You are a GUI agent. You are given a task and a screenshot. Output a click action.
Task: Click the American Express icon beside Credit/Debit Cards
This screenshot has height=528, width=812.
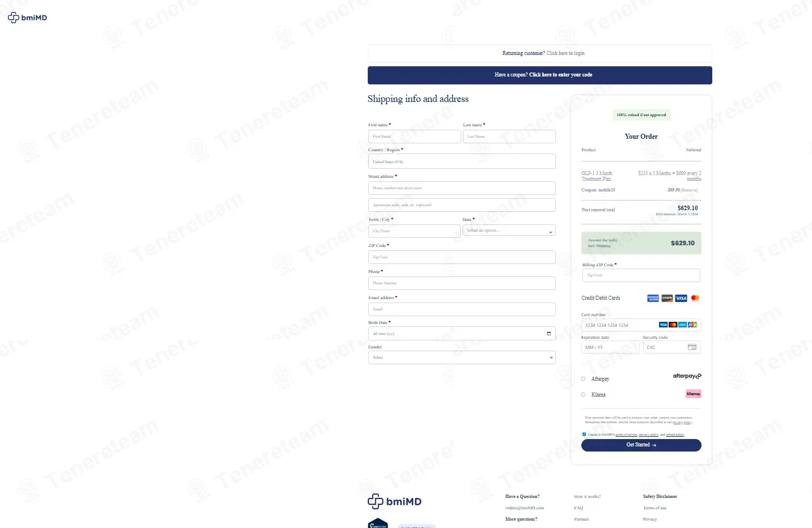(x=653, y=298)
